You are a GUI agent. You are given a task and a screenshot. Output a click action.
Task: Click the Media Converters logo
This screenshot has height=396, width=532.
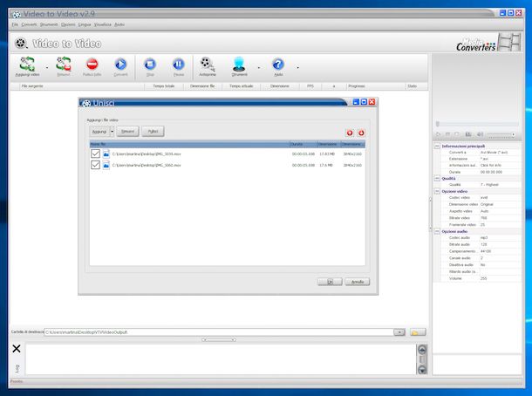click(488, 43)
